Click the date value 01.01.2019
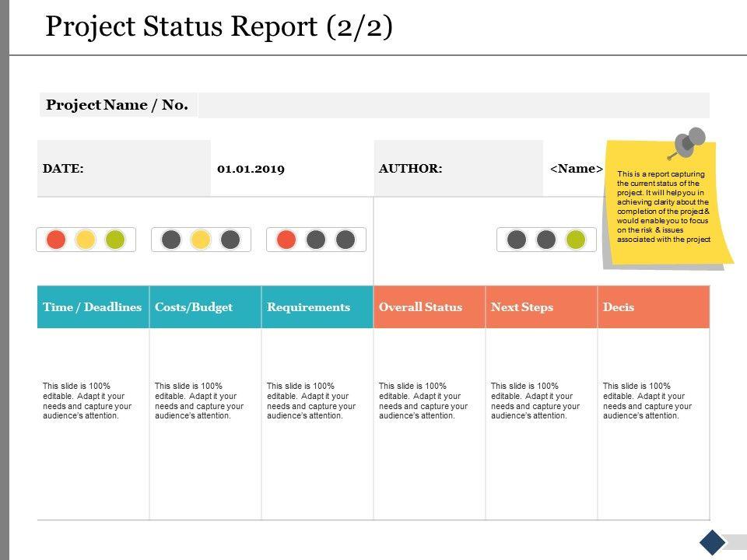The width and height of the screenshot is (747, 560). click(x=251, y=168)
